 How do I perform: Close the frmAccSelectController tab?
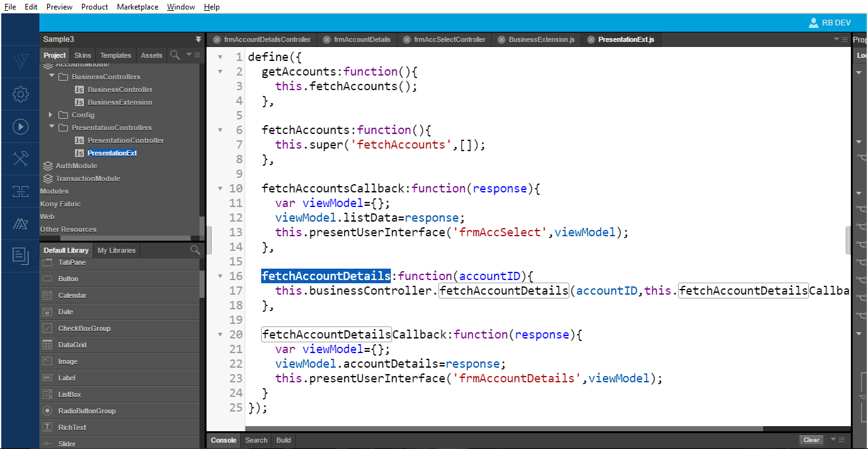[x=407, y=39]
